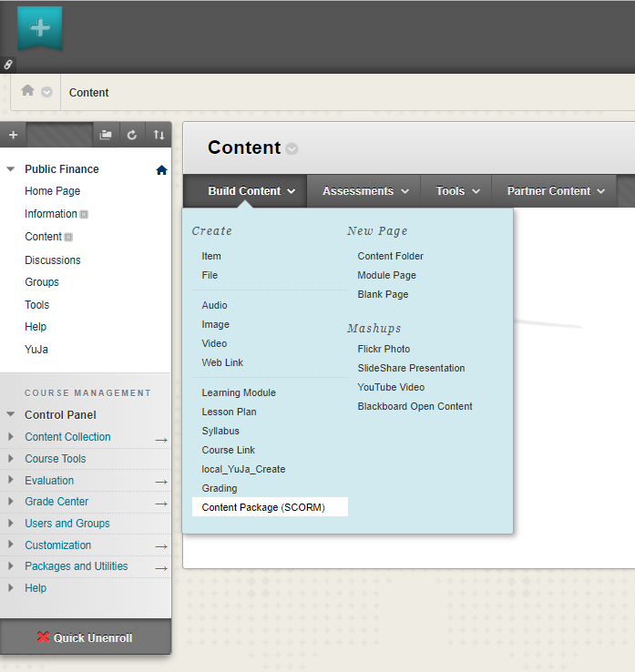Open the options chevron beside Content heading
The height and width of the screenshot is (672, 635).
[292, 148]
